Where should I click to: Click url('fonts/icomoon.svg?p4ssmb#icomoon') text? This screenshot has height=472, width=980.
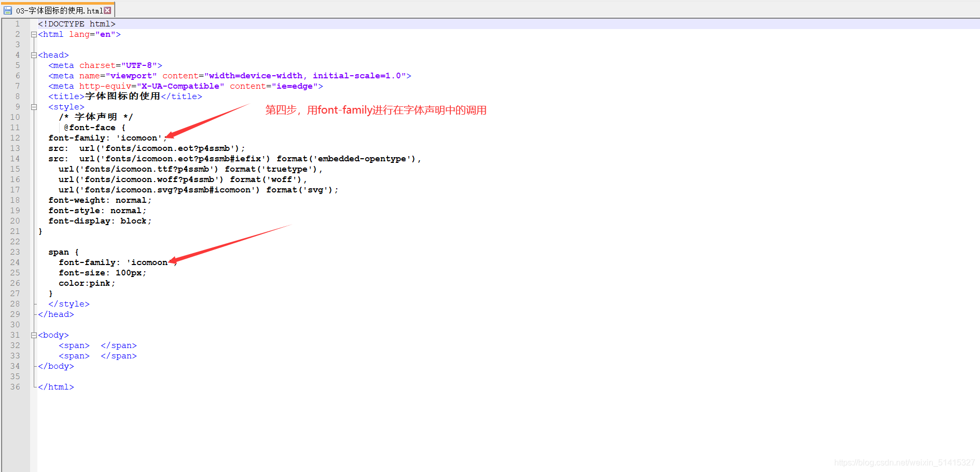[x=160, y=190]
